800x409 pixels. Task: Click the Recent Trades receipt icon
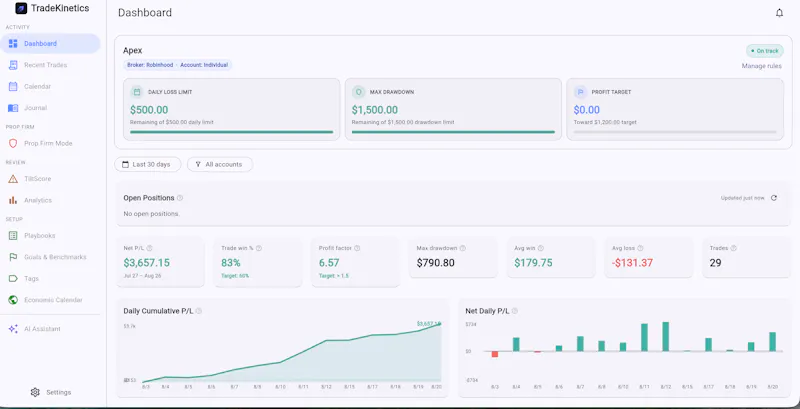(x=13, y=65)
